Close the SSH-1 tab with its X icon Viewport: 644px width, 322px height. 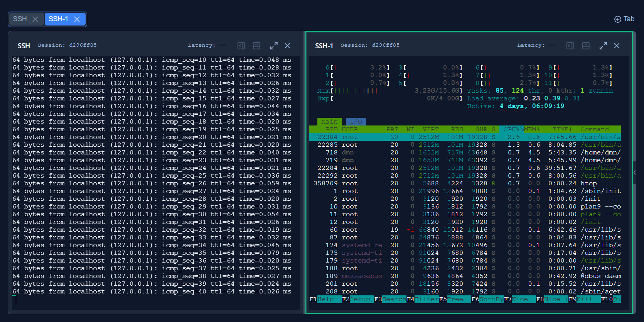(x=77, y=19)
